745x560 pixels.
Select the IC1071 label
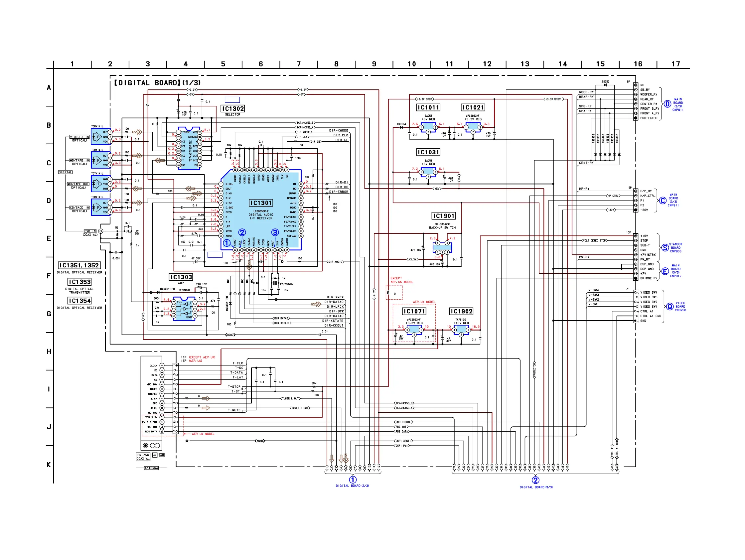click(414, 312)
